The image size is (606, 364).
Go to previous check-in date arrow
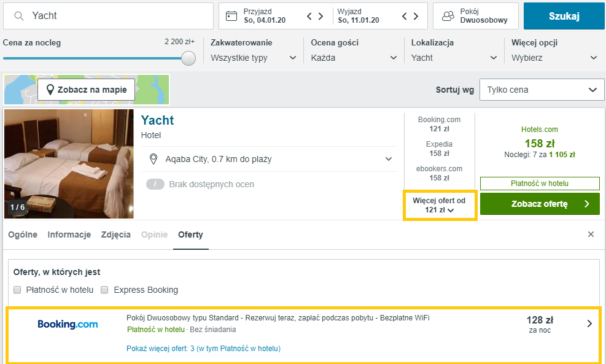coord(309,16)
